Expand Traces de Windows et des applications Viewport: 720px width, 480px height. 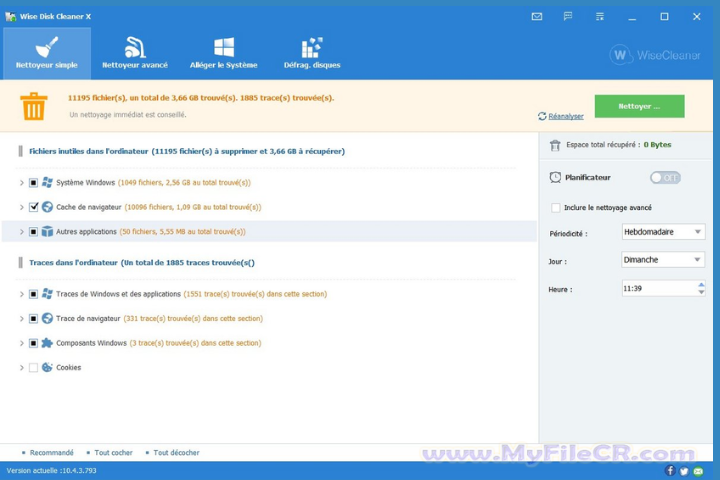pos(21,294)
